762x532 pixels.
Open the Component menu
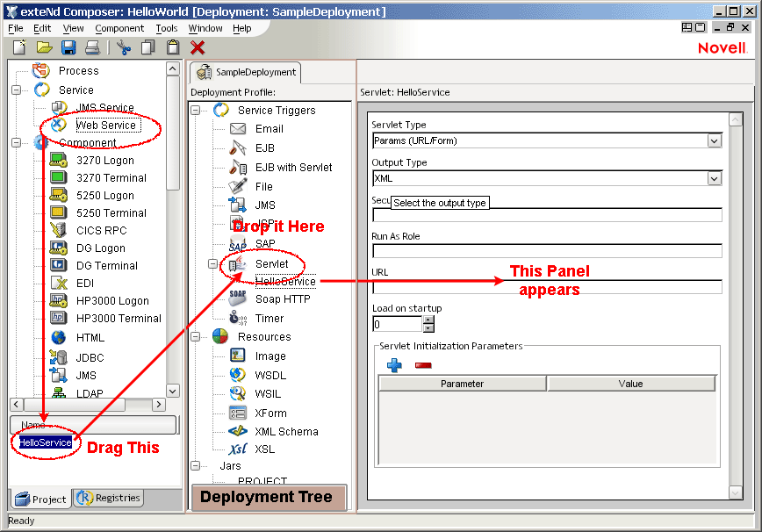point(119,29)
